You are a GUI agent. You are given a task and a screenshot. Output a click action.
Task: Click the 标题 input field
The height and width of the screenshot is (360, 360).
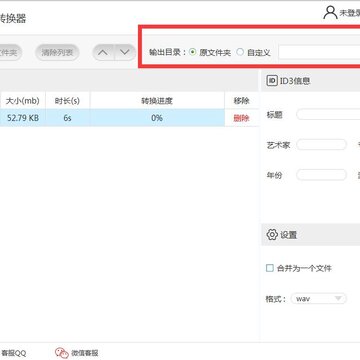pyautogui.click(x=328, y=115)
